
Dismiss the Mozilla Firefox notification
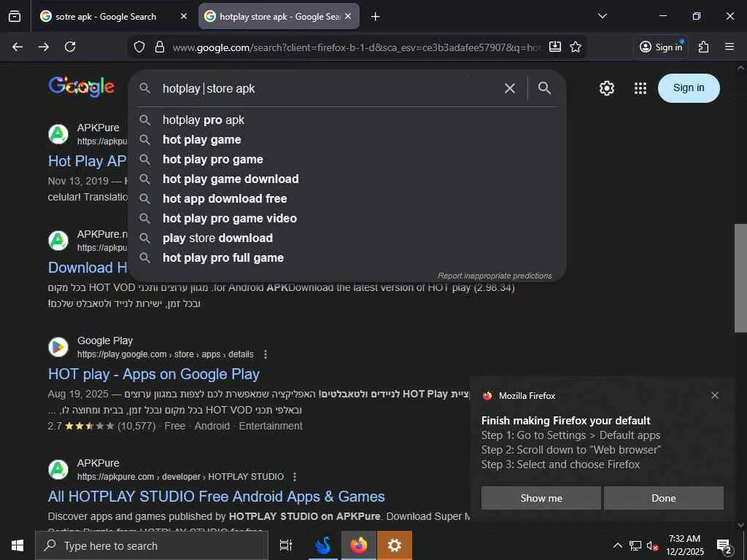click(715, 395)
